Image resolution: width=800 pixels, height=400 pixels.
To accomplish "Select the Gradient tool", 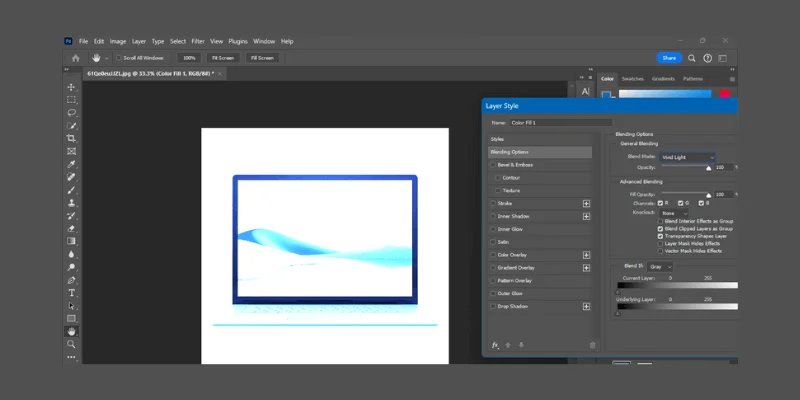I will click(71, 241).
